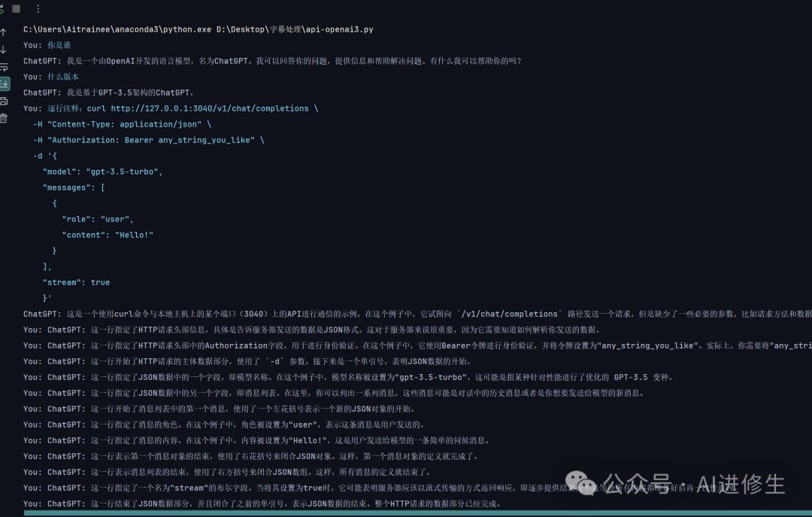Click the reply about 角色被设置为"user"
This screenshot has width=812, height=517.
point(224,424)
